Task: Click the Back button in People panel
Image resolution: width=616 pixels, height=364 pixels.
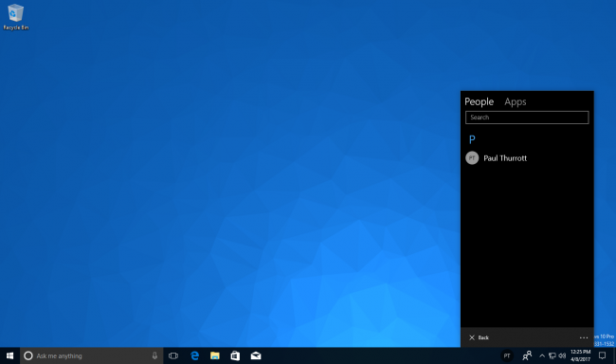Action: pos(479,337)
